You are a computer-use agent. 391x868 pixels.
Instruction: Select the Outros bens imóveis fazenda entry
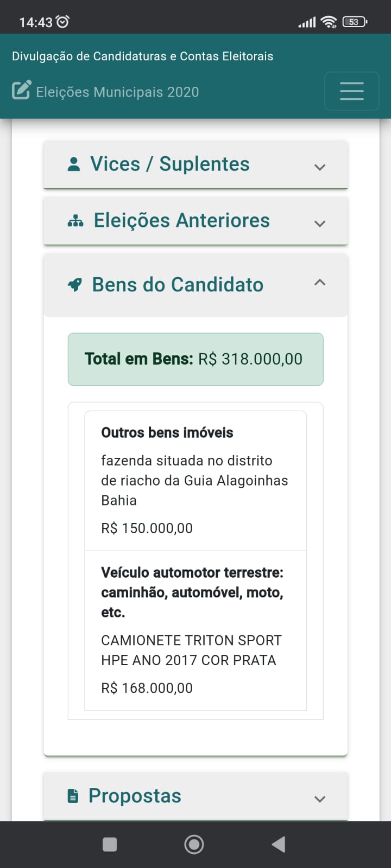[195, 480]
